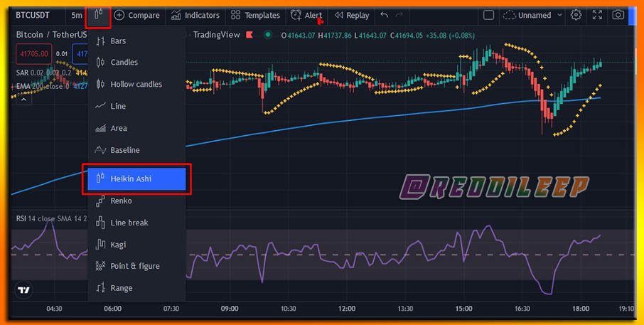Click the 18:00 time axis label
The height and width of the screenshot is (325, 644).
tap(581, 309)
